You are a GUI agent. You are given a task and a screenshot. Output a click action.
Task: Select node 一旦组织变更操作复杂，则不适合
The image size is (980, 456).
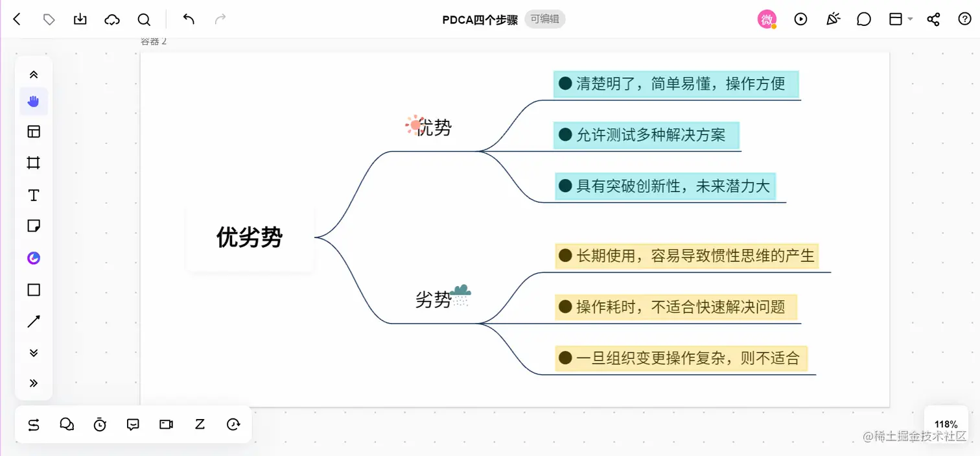(x=681, y=358)
